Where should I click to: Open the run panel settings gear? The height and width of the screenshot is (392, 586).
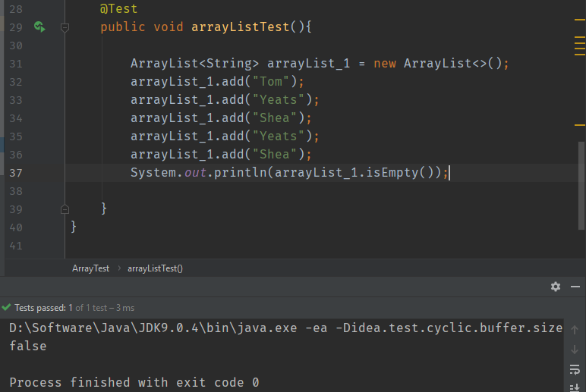[556, 287]
